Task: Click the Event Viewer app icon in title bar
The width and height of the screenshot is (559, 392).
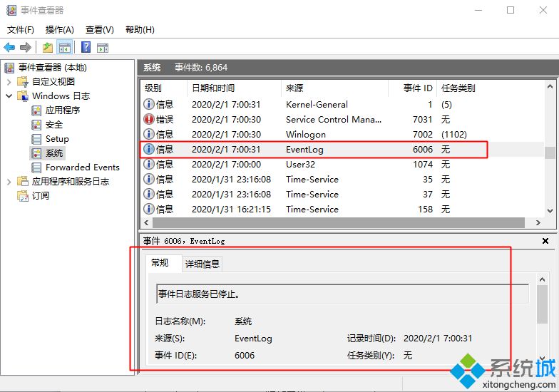Action: pyautogui.click(x=11, y=10)
